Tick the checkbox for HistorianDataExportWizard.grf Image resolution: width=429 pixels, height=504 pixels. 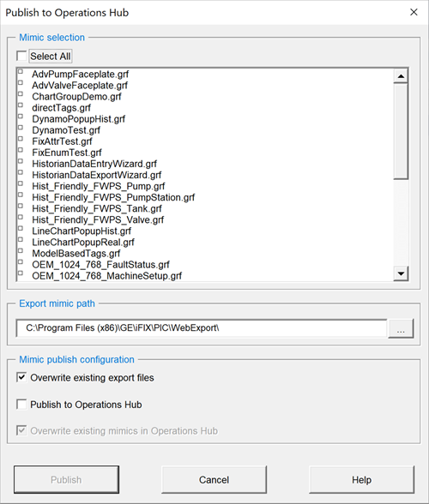pos(21,172)
